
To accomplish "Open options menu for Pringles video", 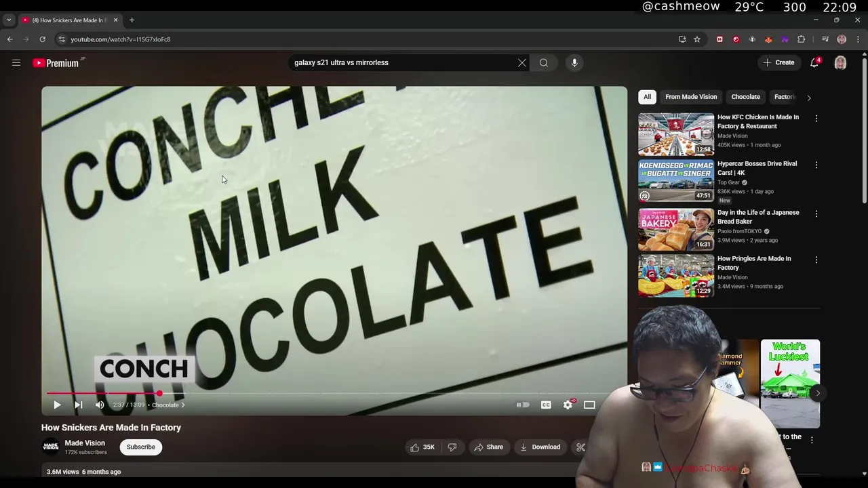I will click(816, 260).
